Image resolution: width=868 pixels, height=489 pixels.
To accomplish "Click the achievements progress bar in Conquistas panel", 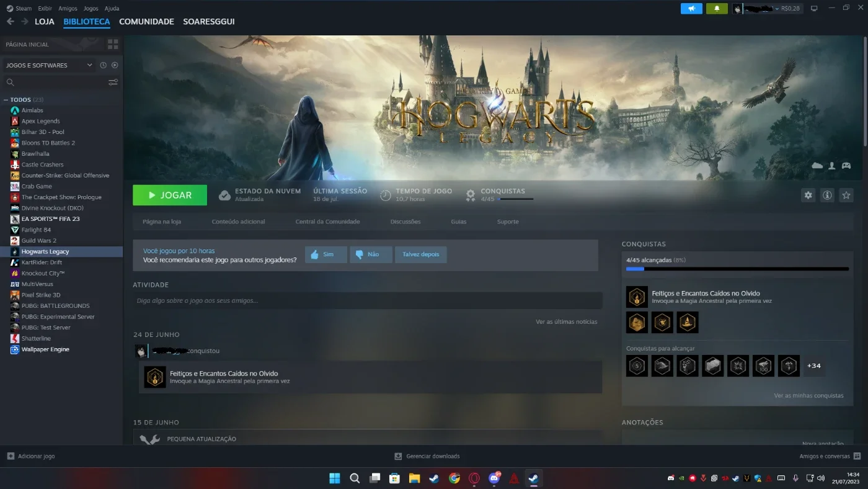I will pyautogui.click(x=737, y=269).
